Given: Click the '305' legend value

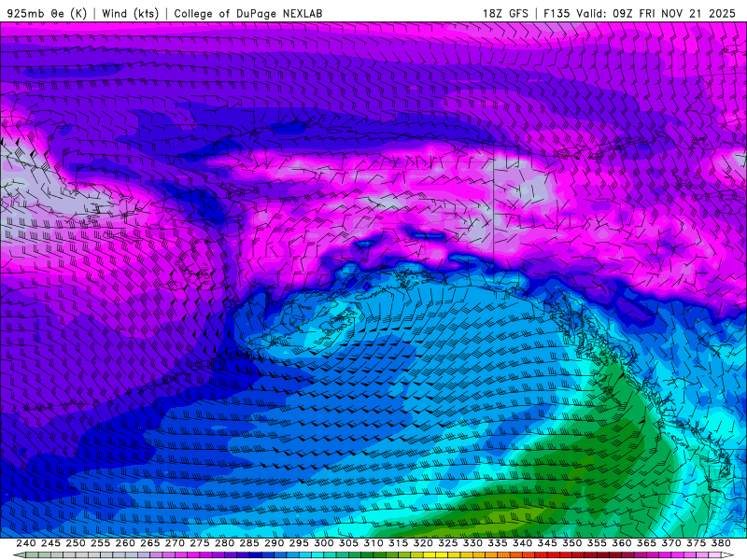Looking at the screenshot, I should click(348, 543).
